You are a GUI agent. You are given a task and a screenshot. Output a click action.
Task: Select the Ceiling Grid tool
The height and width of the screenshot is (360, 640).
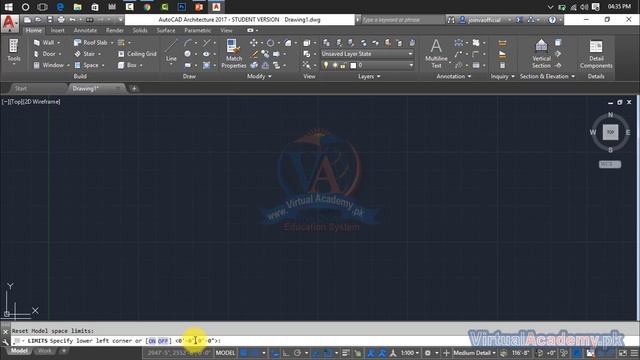(x=137, y=54)
